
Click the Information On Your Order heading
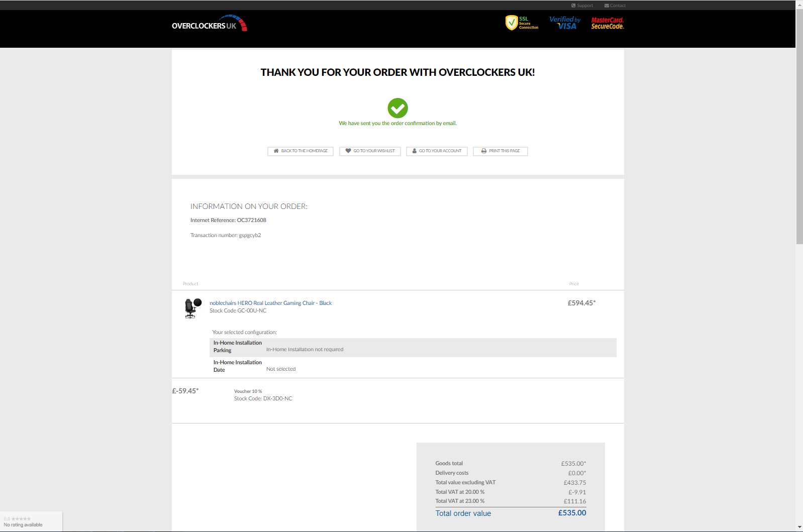[x=249, y=206]
